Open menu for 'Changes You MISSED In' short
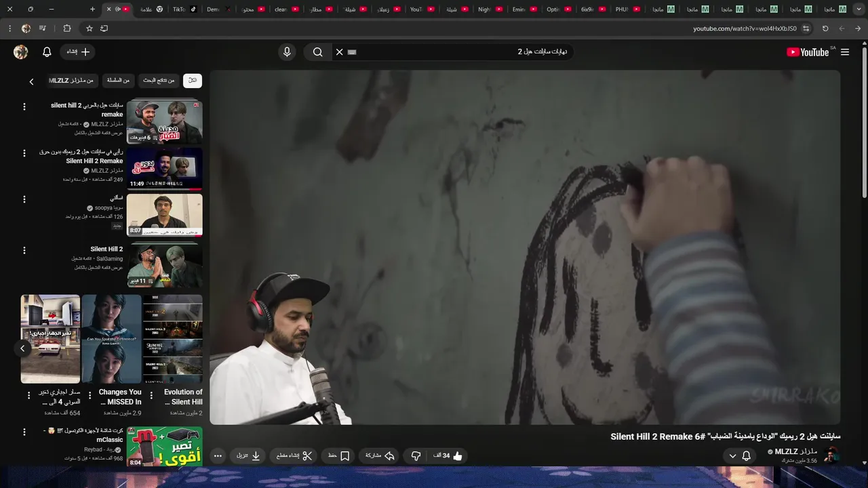The image size is (868, 488). click(x=90, y=395)
